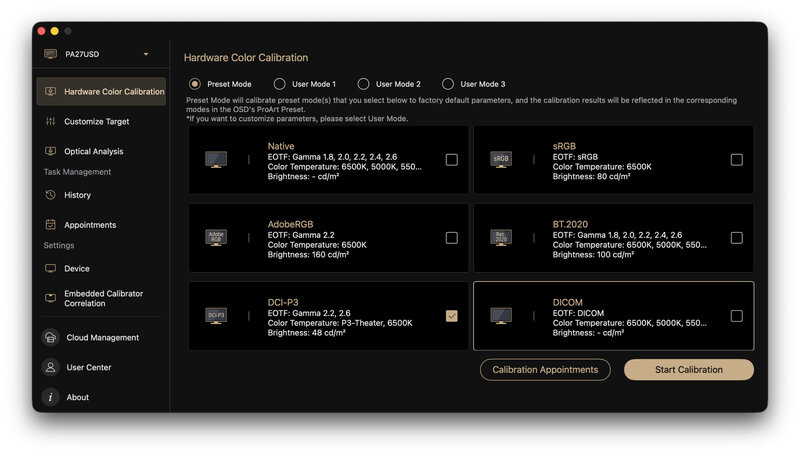The image size is (800, 455).
Task: Click the History clock icon
Action: pos(50,195)
